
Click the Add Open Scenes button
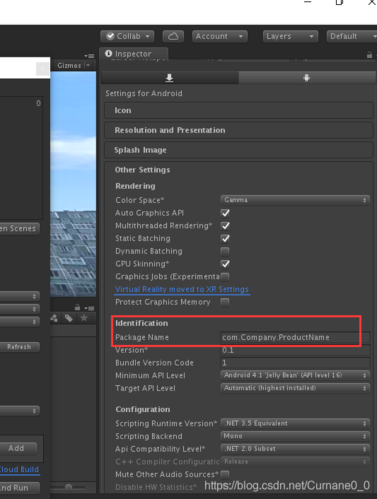coord(19,228)
